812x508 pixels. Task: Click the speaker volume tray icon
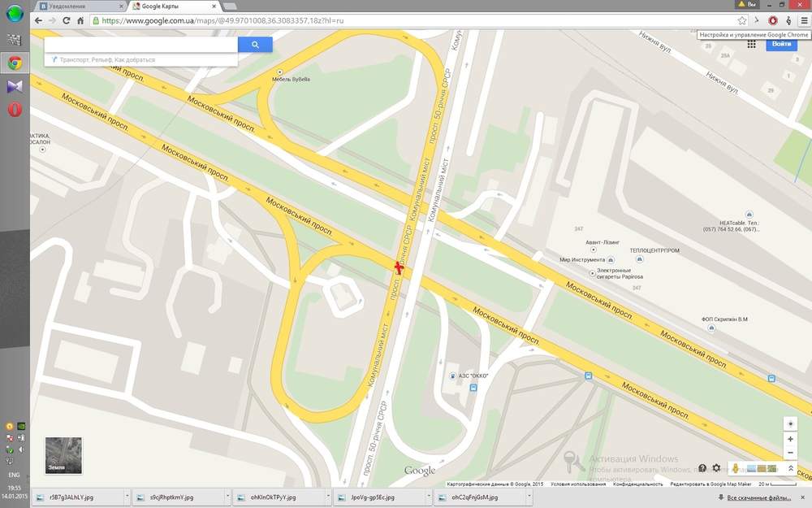(x=21, y=449)
